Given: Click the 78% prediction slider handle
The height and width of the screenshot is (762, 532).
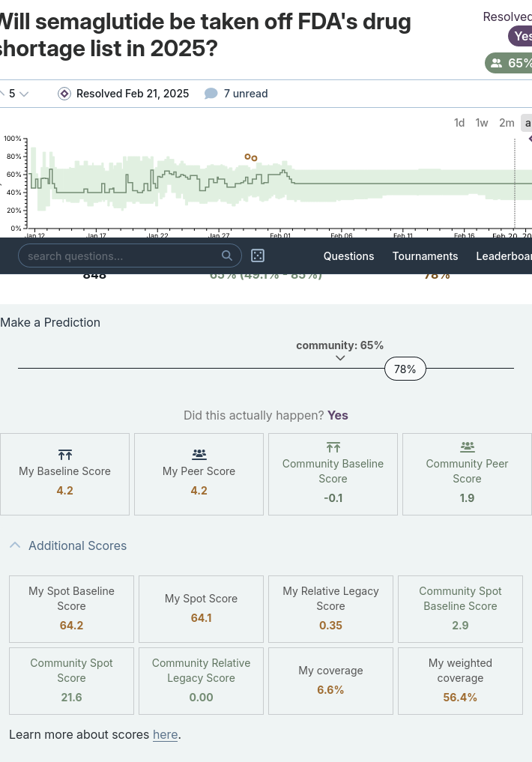Looking at the screenshot, I should (x=405, y=369).
